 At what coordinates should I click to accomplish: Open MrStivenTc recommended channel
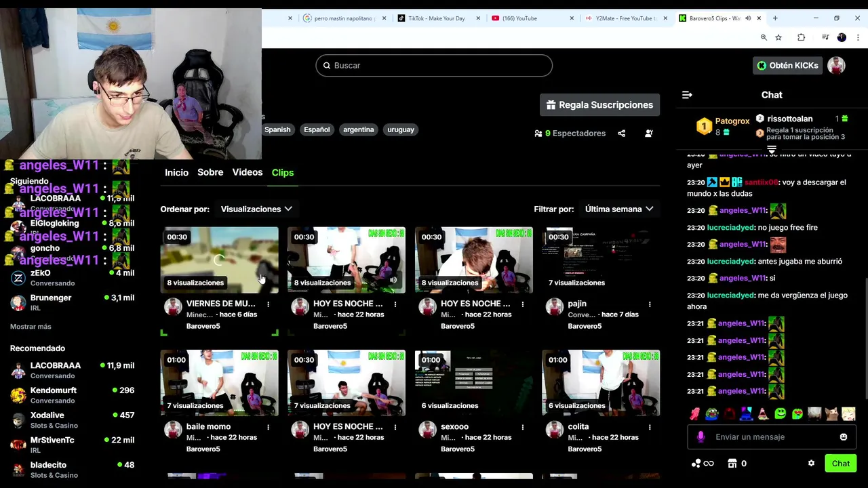point(72,445)
